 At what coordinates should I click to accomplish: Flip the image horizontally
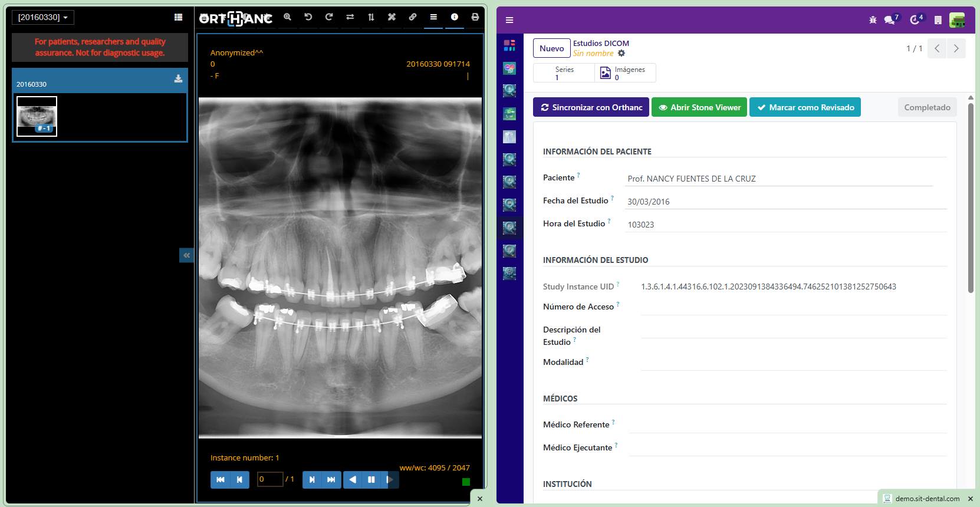(x=350, y=17)
